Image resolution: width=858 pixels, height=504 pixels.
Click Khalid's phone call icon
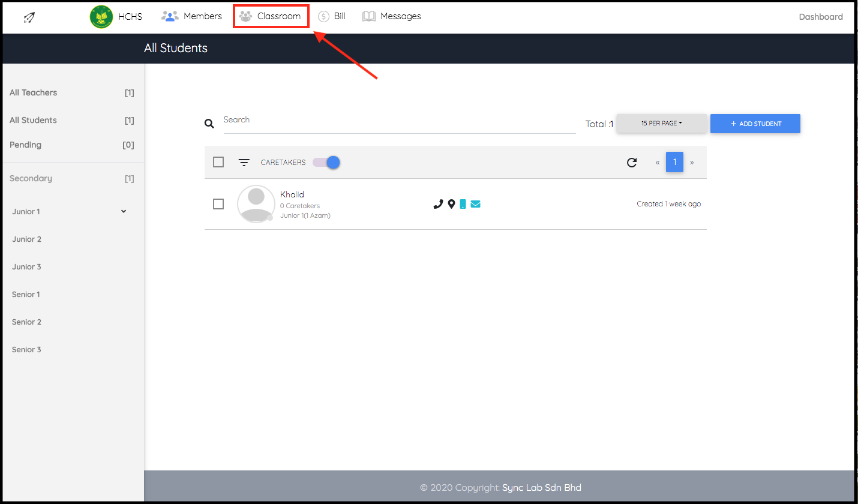pos(438,204)
